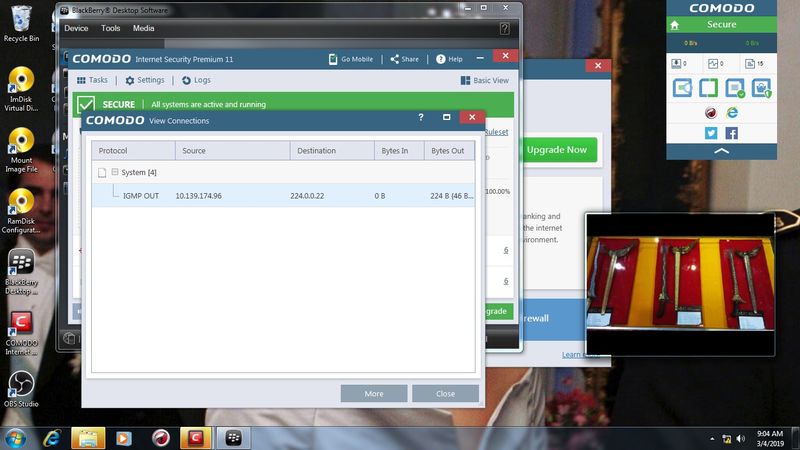Image resolution: width=800 pixels, height=450 pixels.
Task: Sort by Bytes In column
Action: 399,151
